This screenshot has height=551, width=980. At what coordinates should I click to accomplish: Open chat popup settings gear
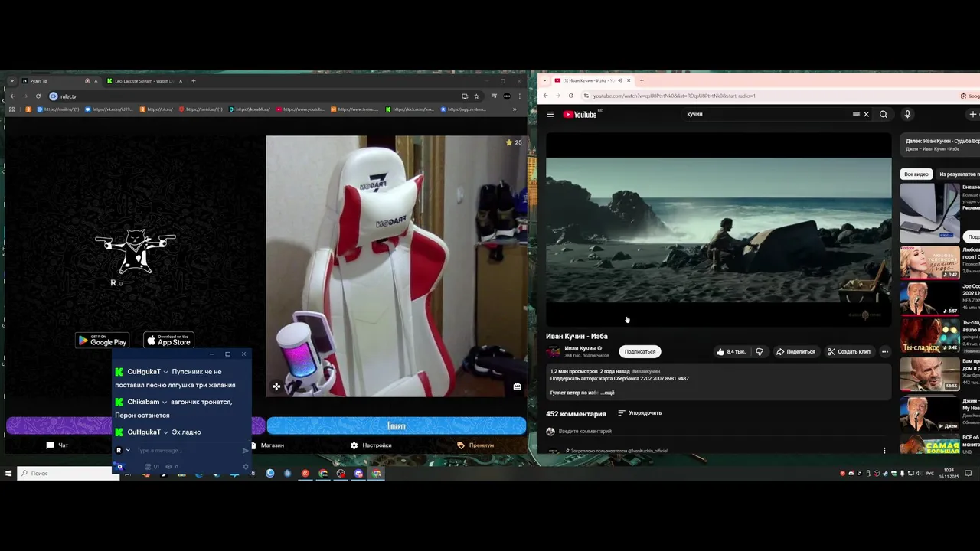click(x=246, y=467)
